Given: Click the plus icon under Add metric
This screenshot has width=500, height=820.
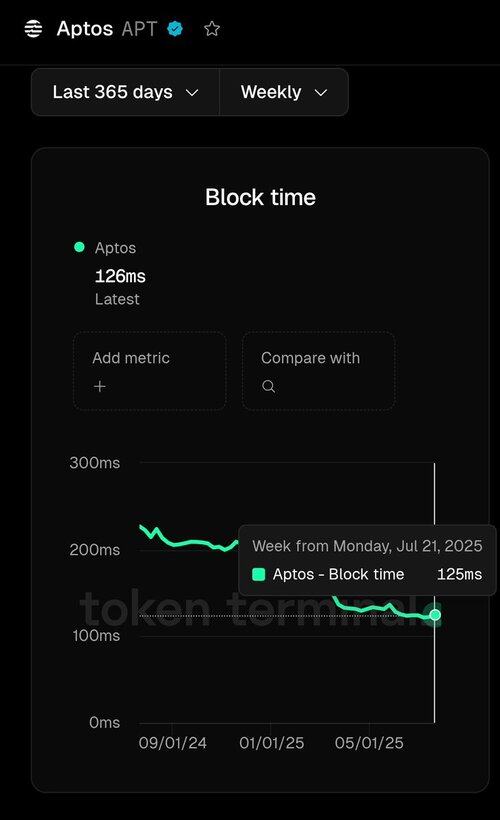Looking at the screenshot, I should tap(99, 386).
